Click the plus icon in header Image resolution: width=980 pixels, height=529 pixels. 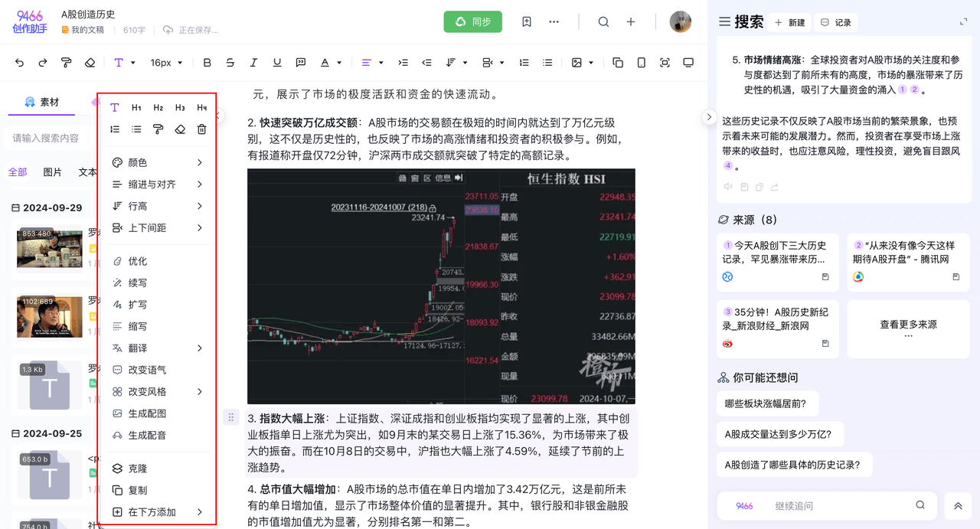coord(631,22)
